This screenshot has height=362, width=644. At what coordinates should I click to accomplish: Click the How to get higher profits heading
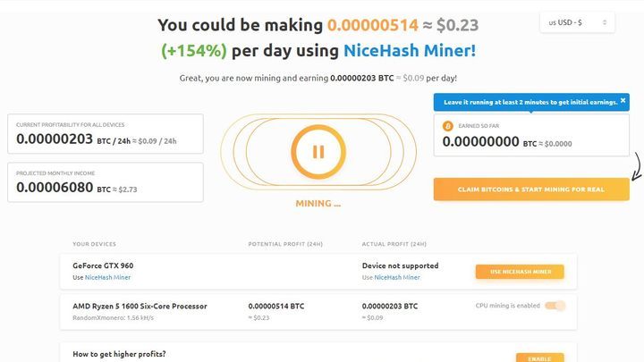point(119,354)
